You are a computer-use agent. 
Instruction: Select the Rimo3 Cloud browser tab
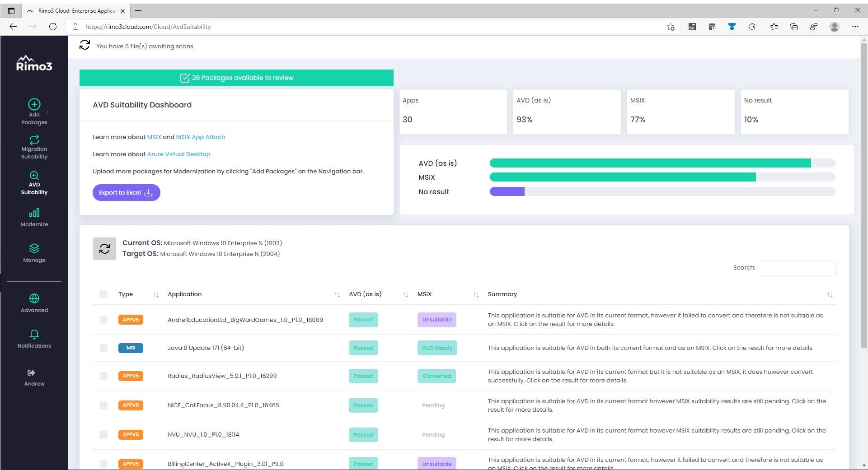click(76, 11)
